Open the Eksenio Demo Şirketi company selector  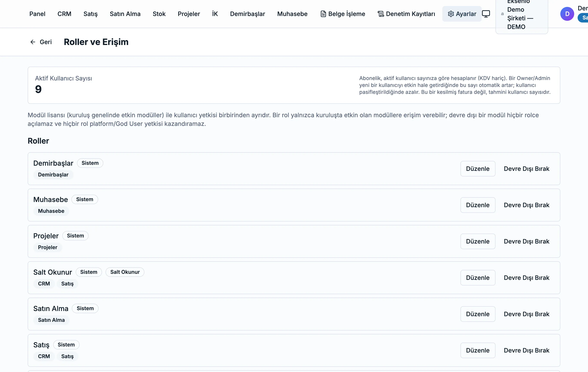click(522, 15)
